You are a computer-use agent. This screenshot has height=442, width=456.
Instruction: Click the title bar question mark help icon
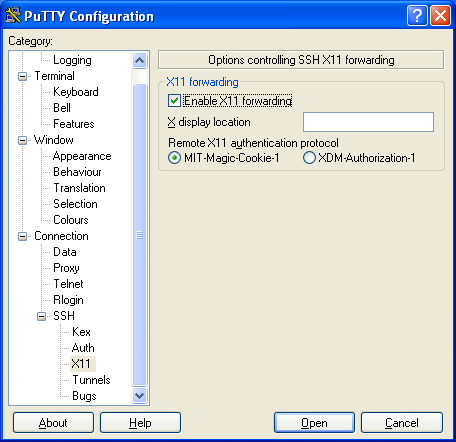point(417,16)
